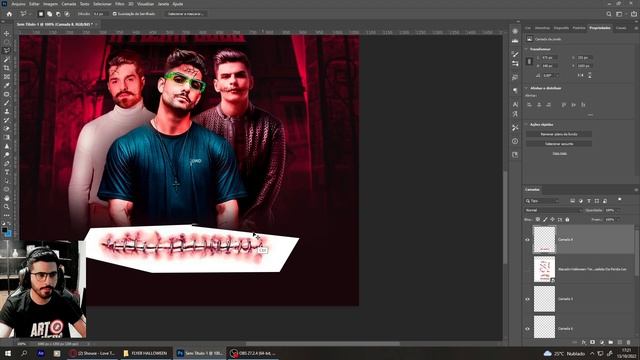Select the Polygonal Lasso tool in toolbar
The height and width of the screenshot is (360, 640).
[x=7, y=51]
